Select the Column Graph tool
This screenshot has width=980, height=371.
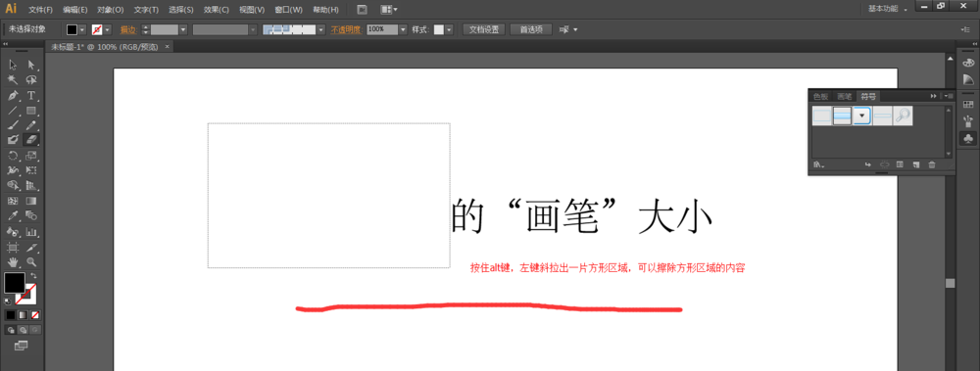[x=31, y=232]
